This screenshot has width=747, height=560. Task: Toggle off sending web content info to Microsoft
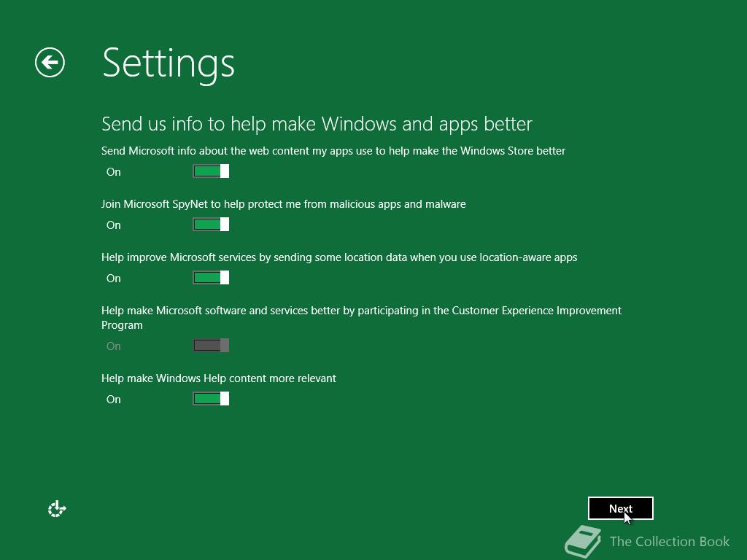211,171
